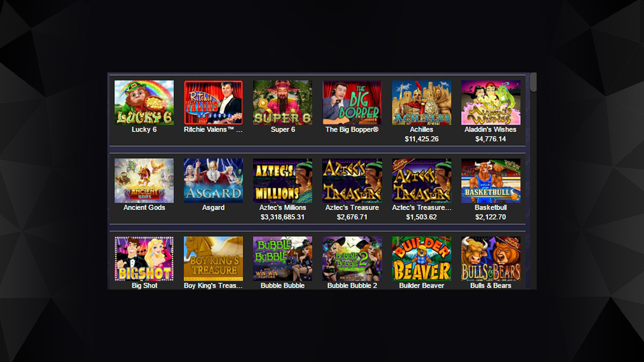The image size is (644, 362).
Task: Open the Aladdin's Wishes game icon
Action: pyautogui.click(x=491, y=102)
